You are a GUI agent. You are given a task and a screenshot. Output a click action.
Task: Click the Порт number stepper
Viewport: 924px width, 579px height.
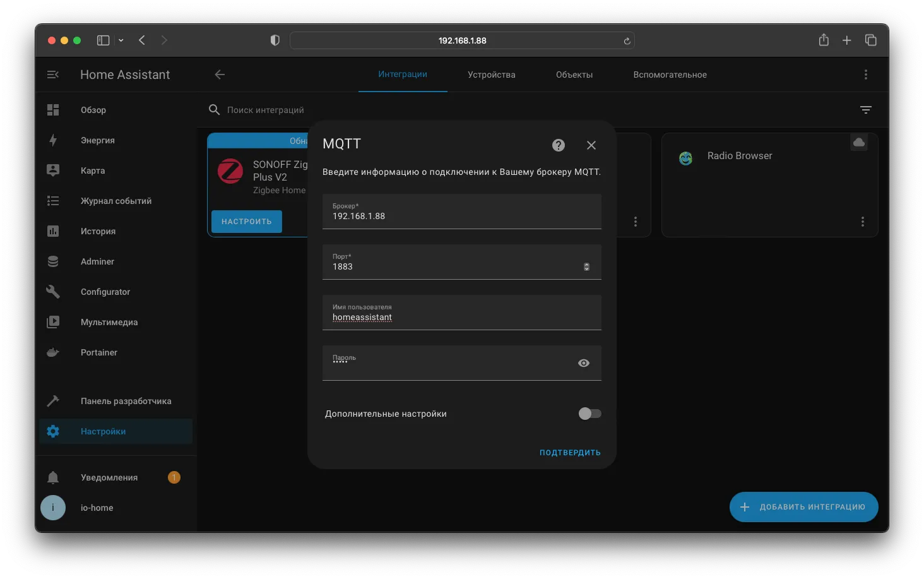pyautogui.click(x=586, y=266)
